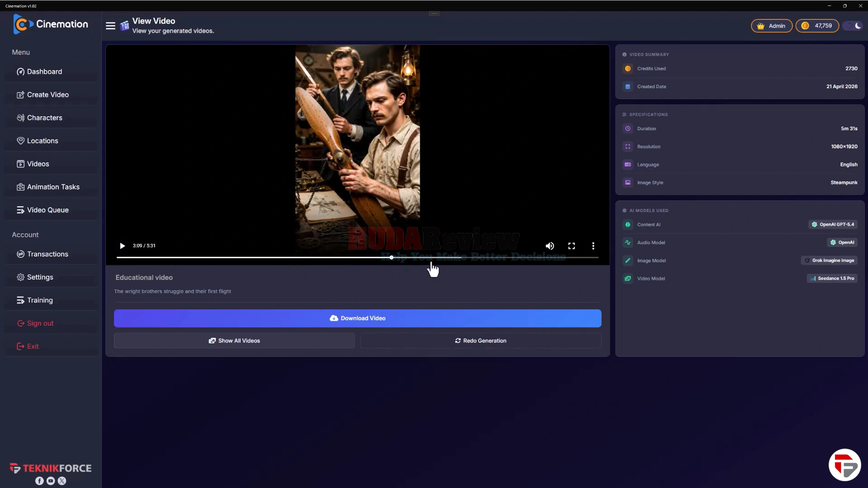Open the Facebook link in footer
Image resolution: width=868 pixels, height=488 pixels.
(39, 481)
